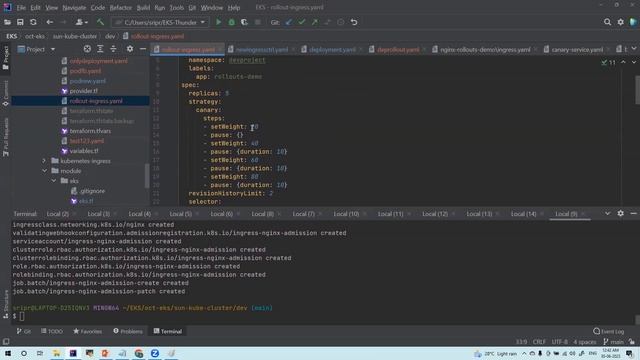Click the Save All toolbar icon
This screenshot has height=360, width=640.
coord(20,22)
